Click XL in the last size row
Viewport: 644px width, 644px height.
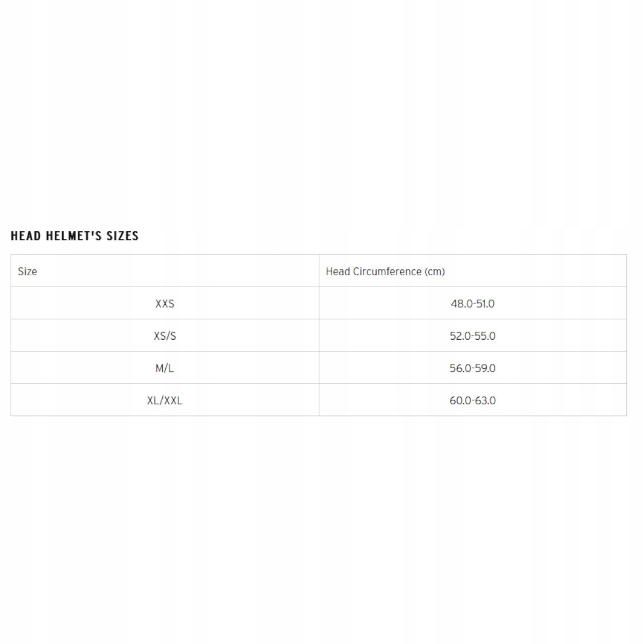coord(153,400)
